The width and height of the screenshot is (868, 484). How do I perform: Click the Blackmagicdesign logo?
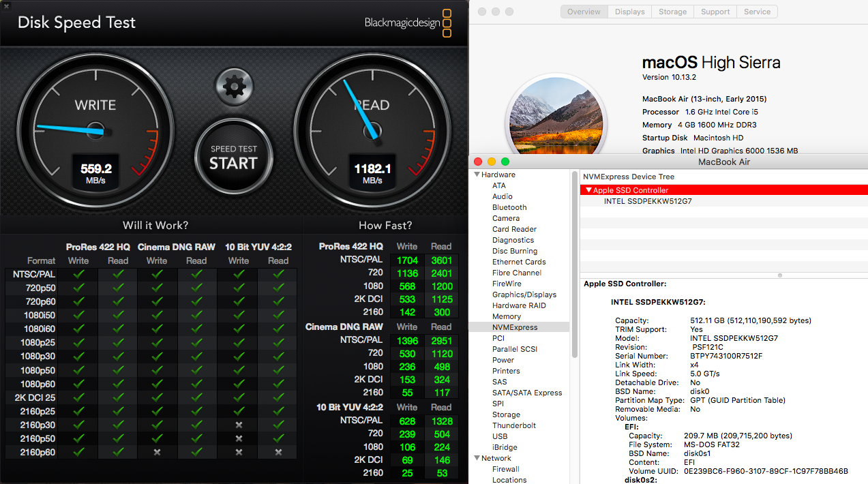tap(408, 22)
